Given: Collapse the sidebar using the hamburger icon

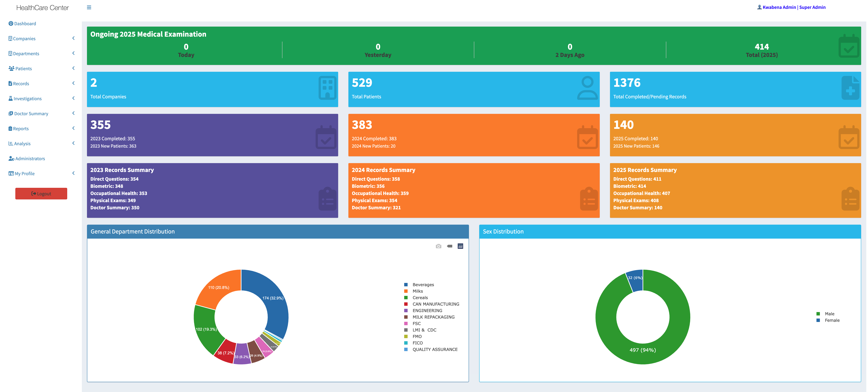Looking at the screenshot, I should [x=89, y=7].
